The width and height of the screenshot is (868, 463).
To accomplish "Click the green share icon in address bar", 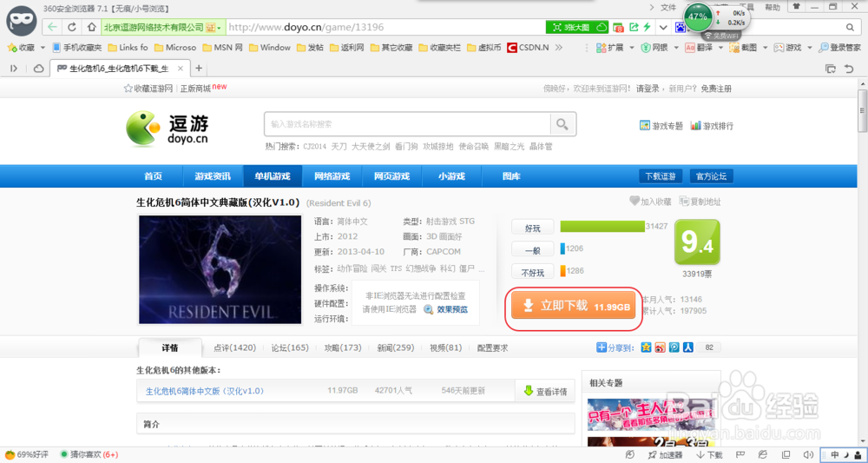I will (634, 27).
